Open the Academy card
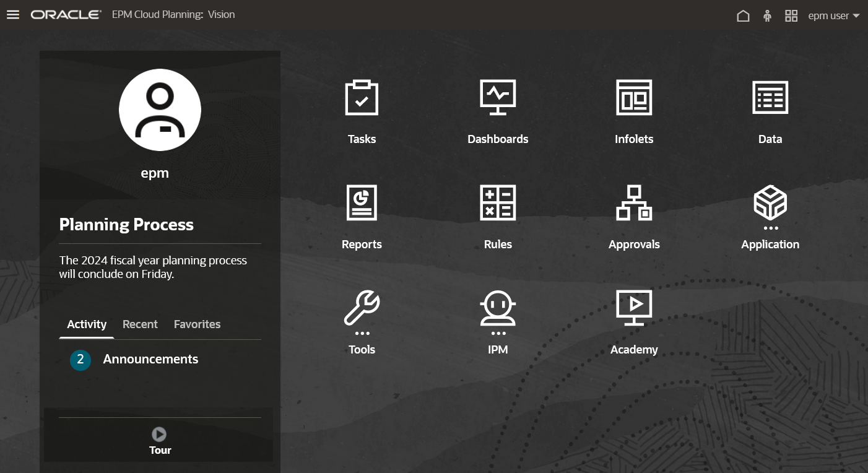Image resolution: width=868 pixels, height=473 pixels. [x=634, y=323]
